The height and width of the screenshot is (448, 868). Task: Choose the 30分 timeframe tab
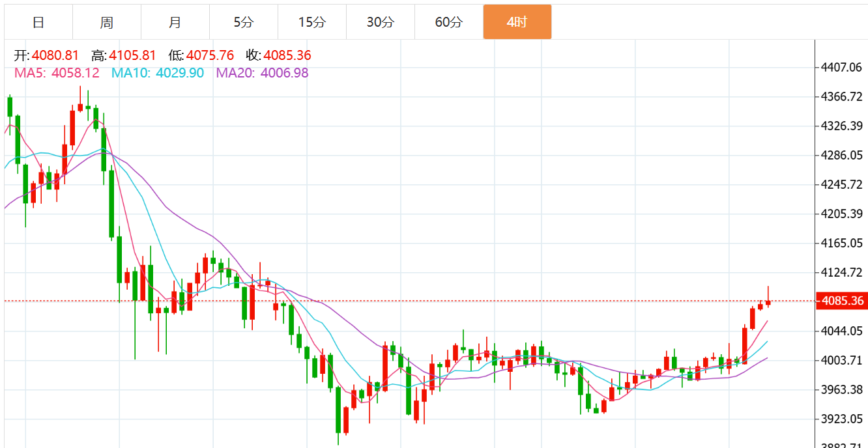381,22
